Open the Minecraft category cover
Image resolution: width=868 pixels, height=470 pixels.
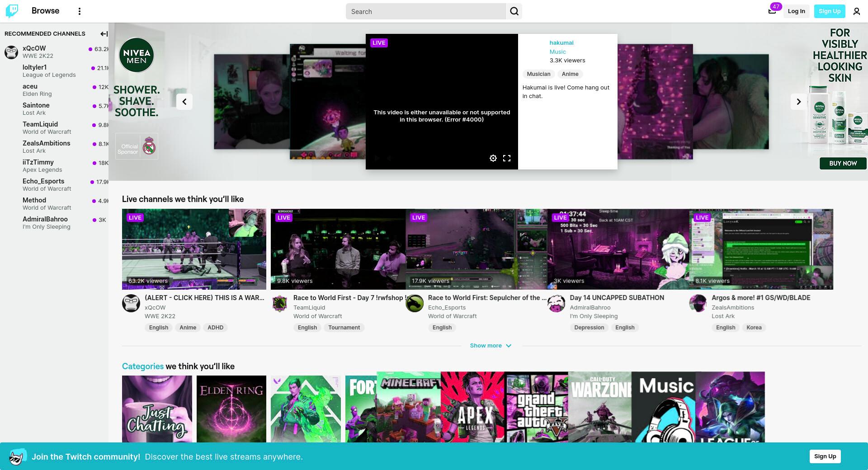(x=409, y=407)
